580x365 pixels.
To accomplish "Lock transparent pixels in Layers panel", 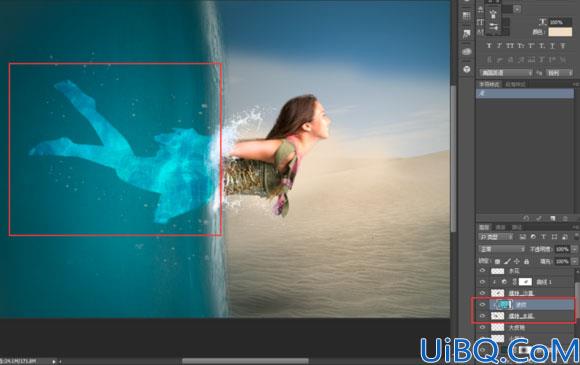I will click(497, 261).
